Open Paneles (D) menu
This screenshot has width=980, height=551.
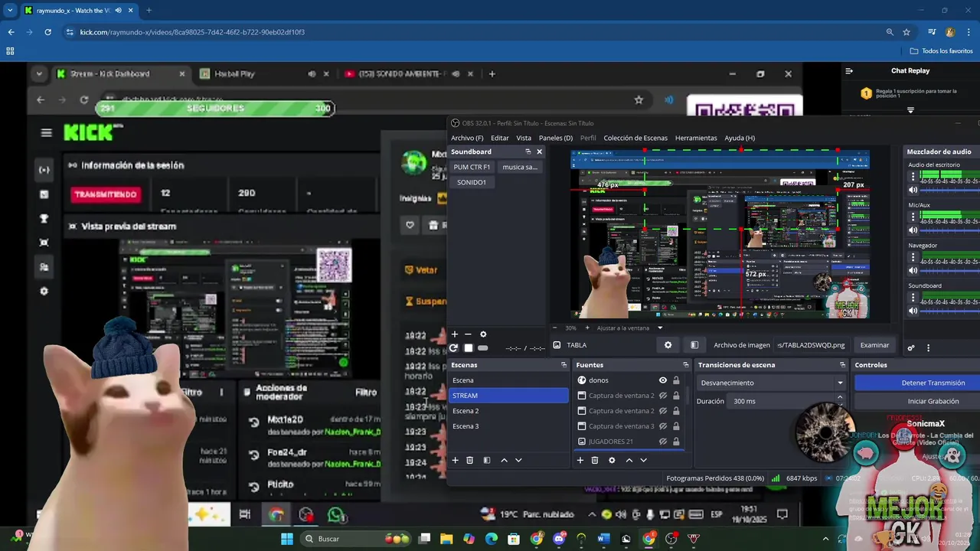(556, 139)
